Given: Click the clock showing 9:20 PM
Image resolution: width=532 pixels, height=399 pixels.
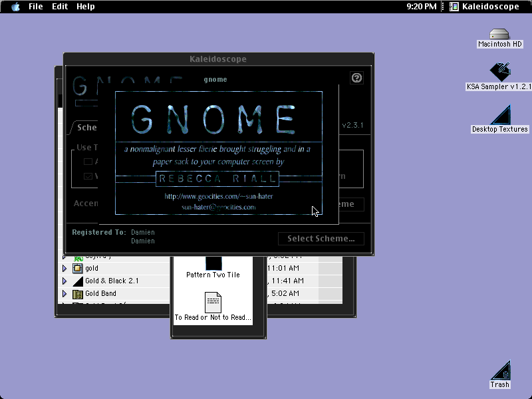Looking at the screenshot, I should tap(422, 7).
